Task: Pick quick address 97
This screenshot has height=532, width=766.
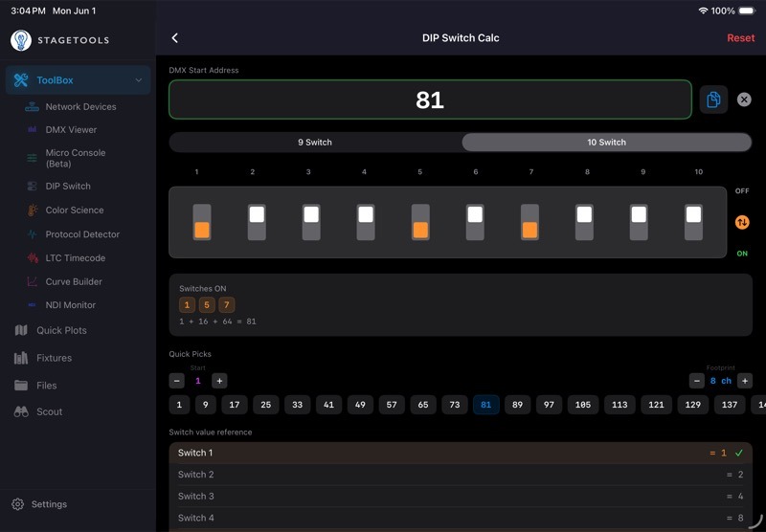Action: (x=549, y=405)
